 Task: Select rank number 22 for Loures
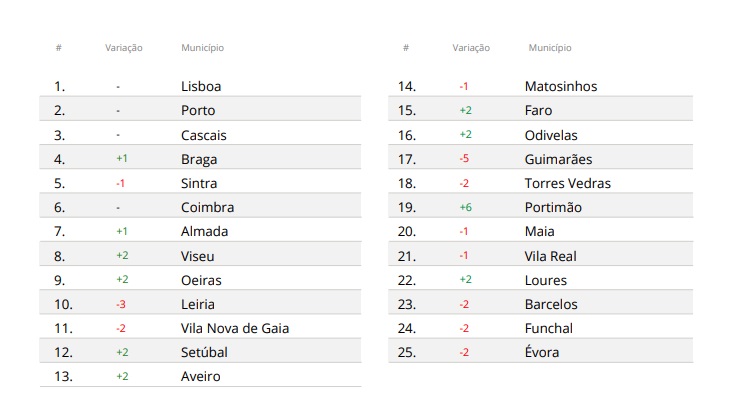coord(407,280)
